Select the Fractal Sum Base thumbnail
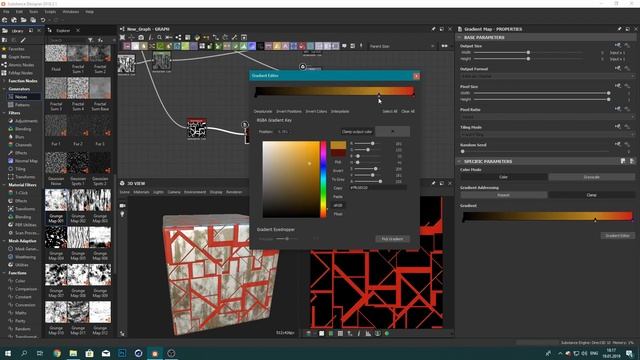Viewport: 640px width, 360px height. 100,88
